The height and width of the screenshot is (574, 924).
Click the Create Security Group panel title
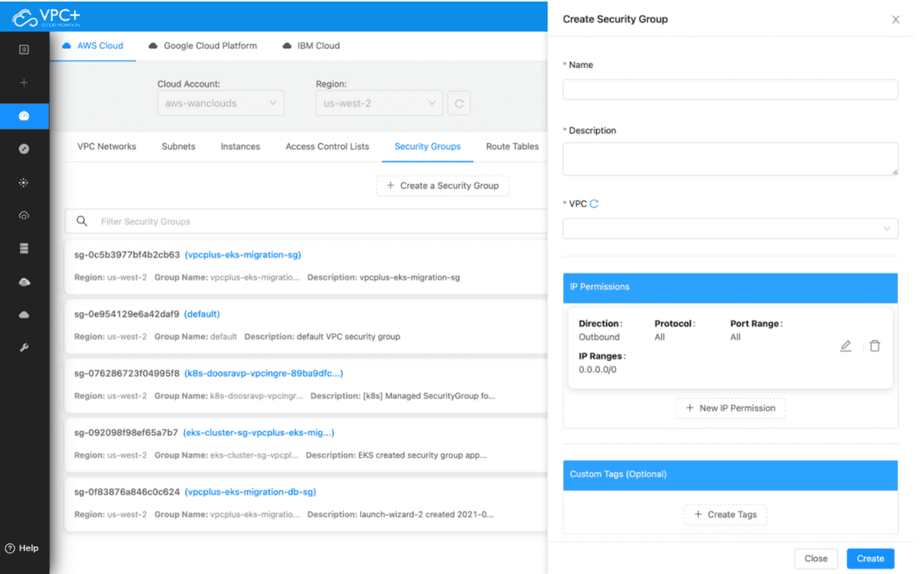(615, 19)
